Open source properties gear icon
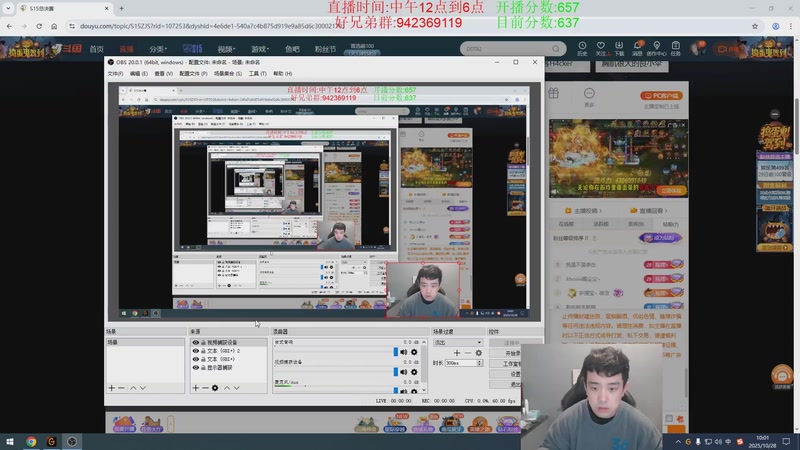 (215, 388)
